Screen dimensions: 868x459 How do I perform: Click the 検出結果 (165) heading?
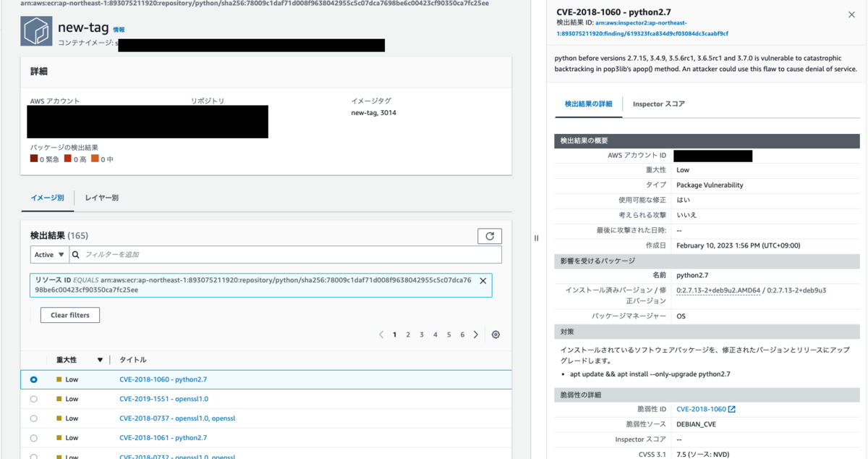59,236
